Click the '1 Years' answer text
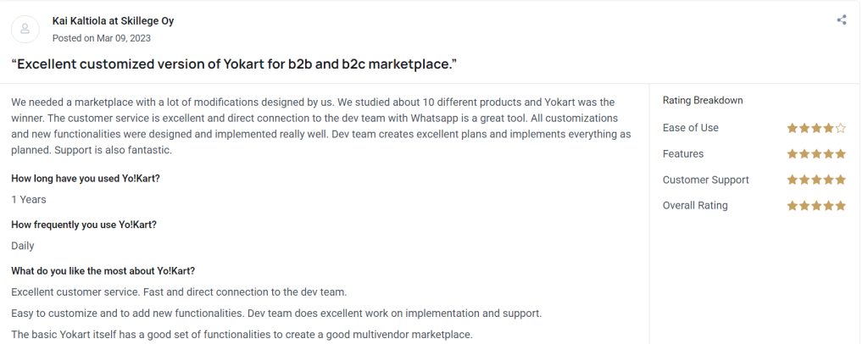This screenshot has height=344, width=868. pos(29,199)
